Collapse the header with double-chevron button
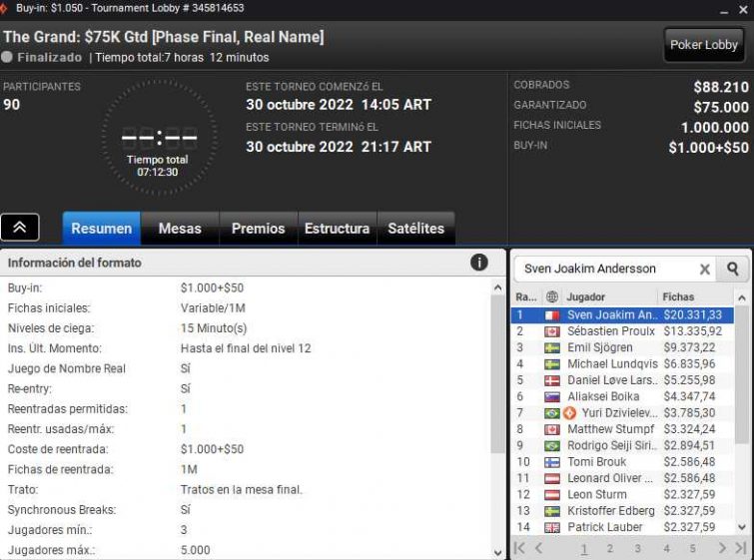This screenshot has width=754, height=560. click(x=20, y=227)
